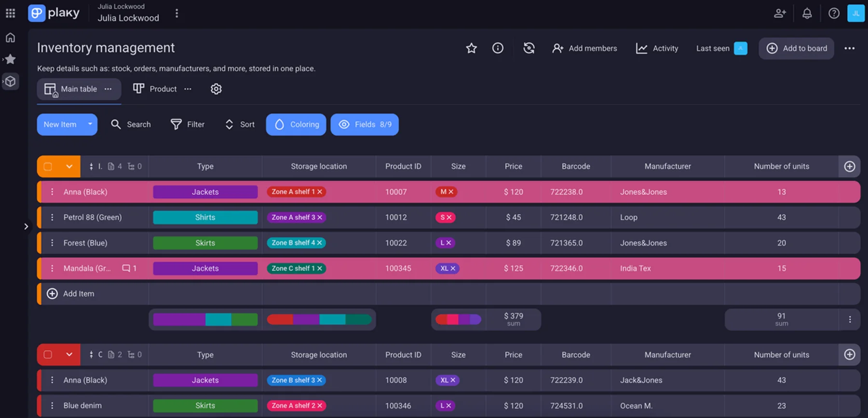Select all items in red group
Image resolution: width=868 pixels, height=418 pixels.
(48, 355)
